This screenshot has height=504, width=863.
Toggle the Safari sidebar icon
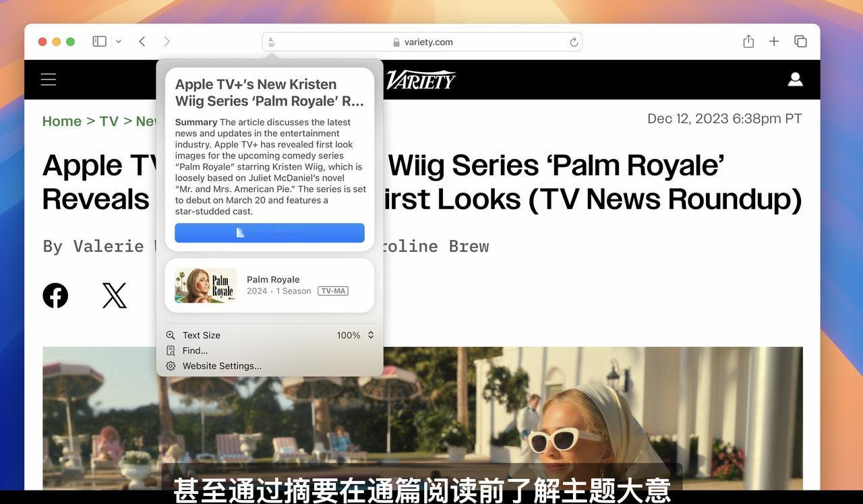[x=99, y=42]
